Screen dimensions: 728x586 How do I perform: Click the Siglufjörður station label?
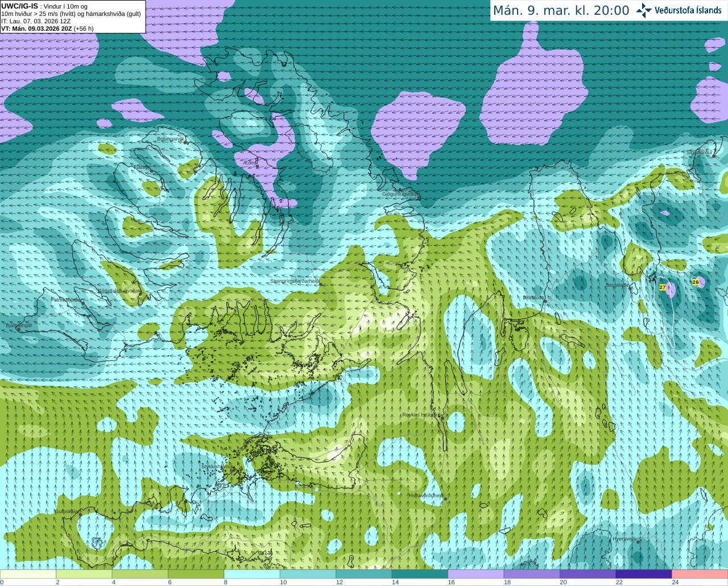(x=700, y=152)
